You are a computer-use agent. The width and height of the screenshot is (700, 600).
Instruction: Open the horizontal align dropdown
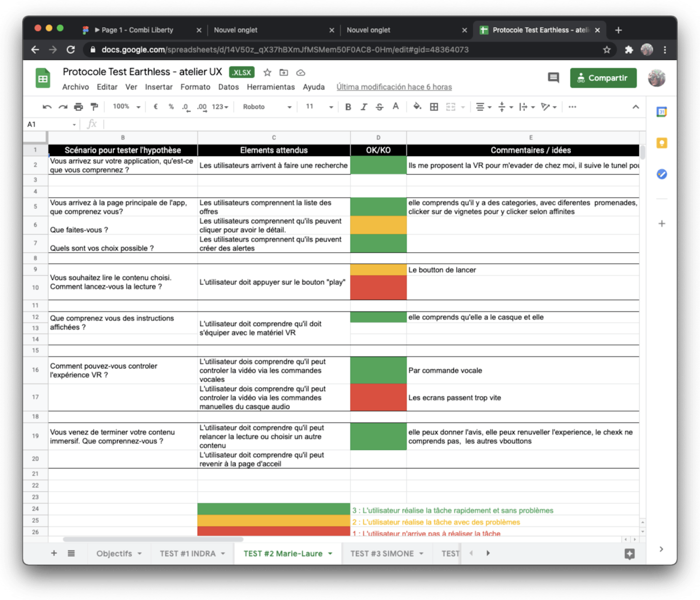click(483, 107)
